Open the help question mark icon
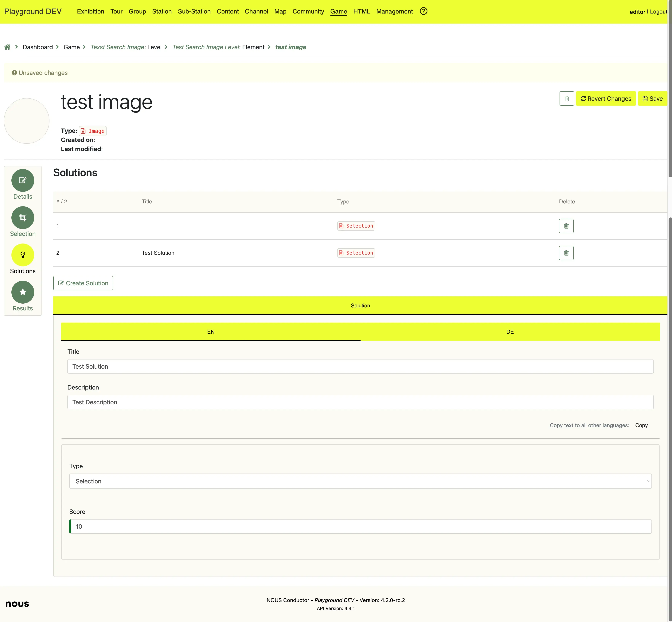 coord(423,11)
